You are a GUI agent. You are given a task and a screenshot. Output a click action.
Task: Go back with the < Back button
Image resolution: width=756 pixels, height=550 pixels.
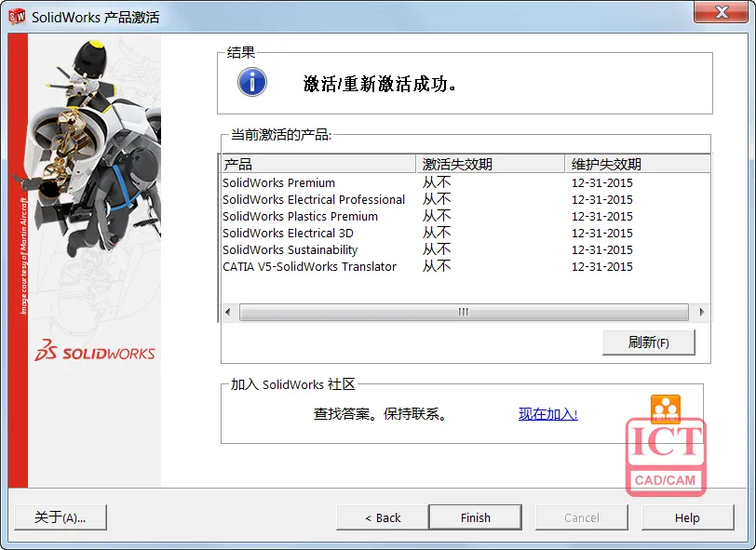383,517
